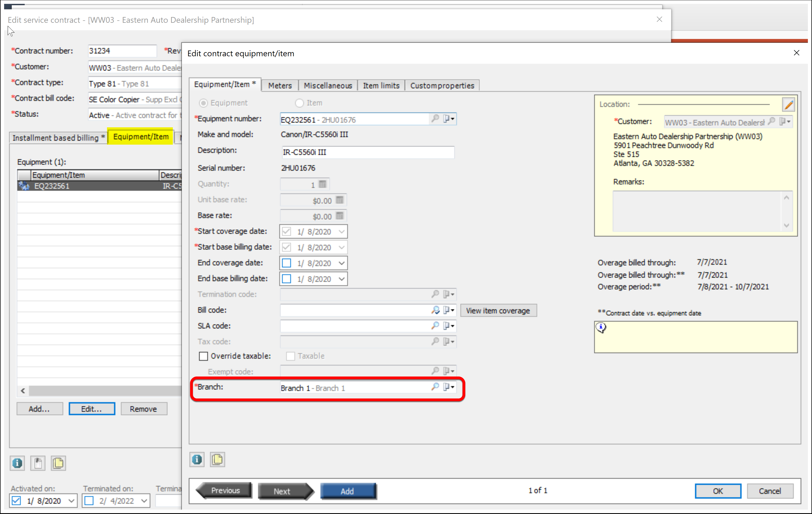Click equipment list scrollbar left arrow
The image size is (812, 514).
click(23, 391)
